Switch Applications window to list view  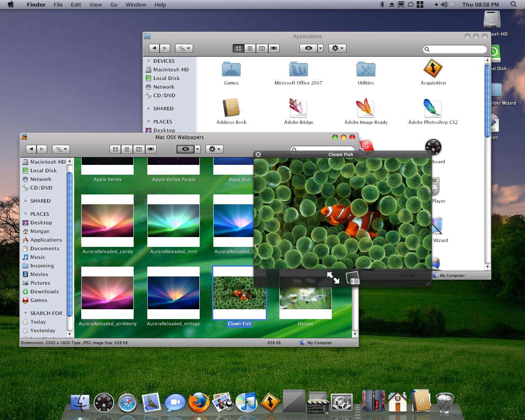tap(250, 48)
